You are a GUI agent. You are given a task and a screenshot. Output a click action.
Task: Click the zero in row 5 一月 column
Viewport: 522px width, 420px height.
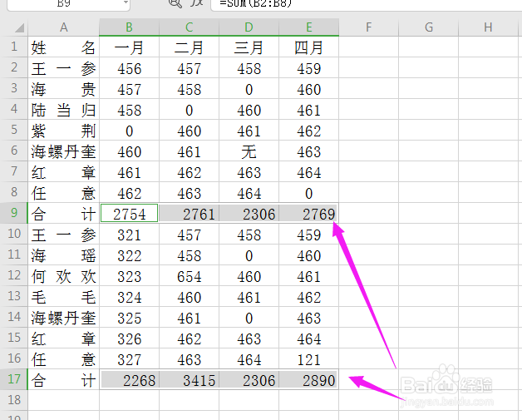[129, 131]
